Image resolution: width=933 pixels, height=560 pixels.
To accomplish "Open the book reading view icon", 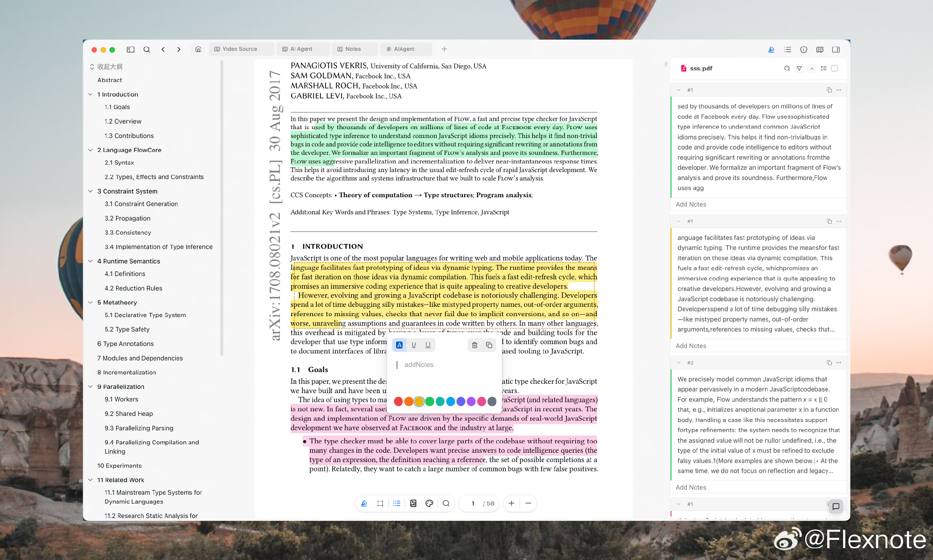I will [820, 49].
